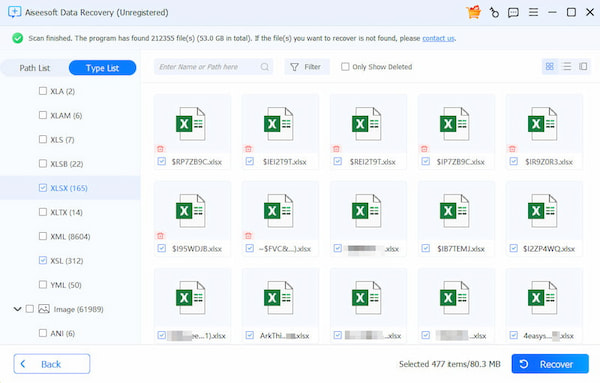The height and width of the screenshot is (383, 600).
Task: Select the Type List tab
Action: pyautogui.click(x=102, y=68)
